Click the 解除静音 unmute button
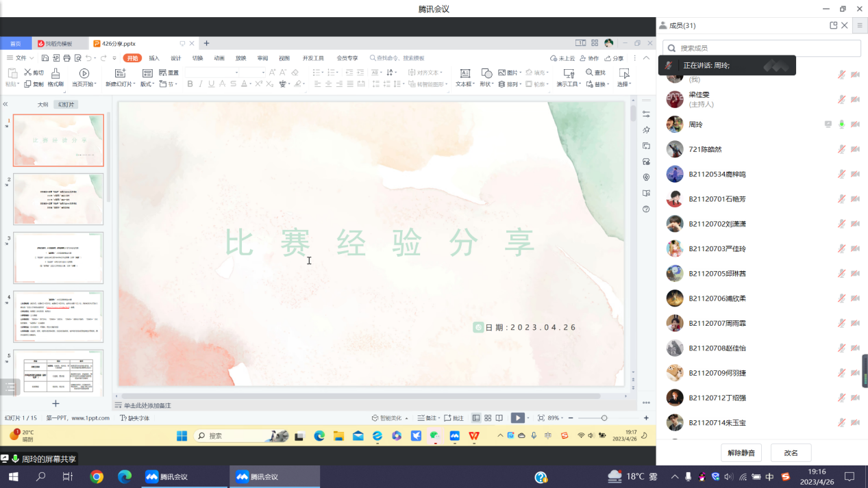Screen dimensions: 868x488 741,453
